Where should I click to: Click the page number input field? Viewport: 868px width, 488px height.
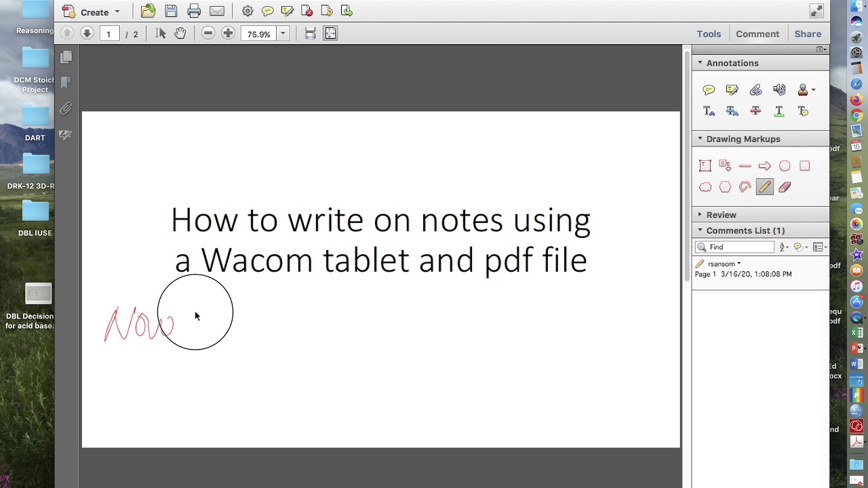coord(109,33)
